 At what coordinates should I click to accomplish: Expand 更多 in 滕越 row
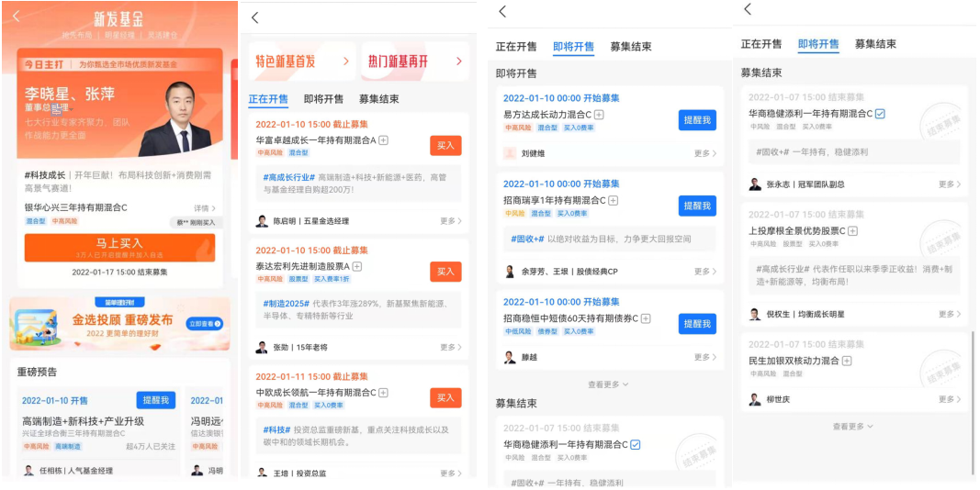click(x=705, y=357)
